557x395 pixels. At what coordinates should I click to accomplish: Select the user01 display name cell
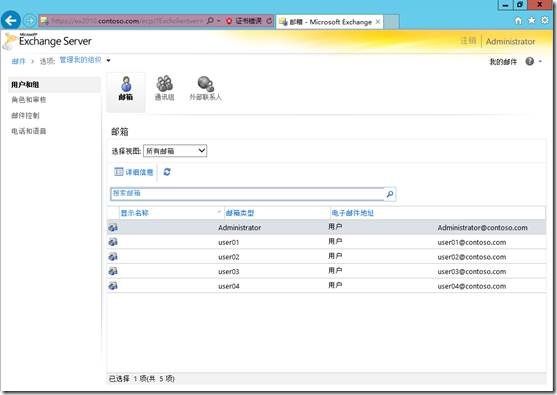[228, 243]
